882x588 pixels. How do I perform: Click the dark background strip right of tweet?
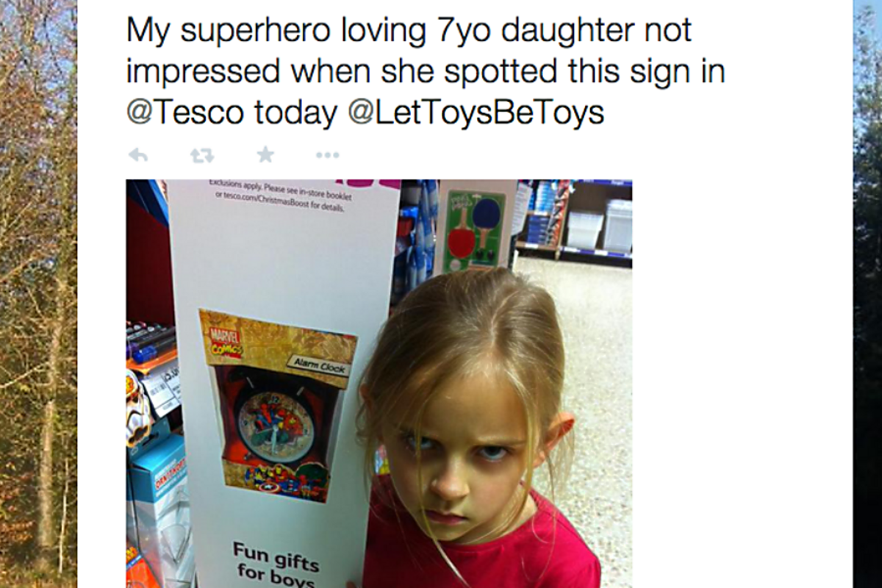click(x=867, y=294)
